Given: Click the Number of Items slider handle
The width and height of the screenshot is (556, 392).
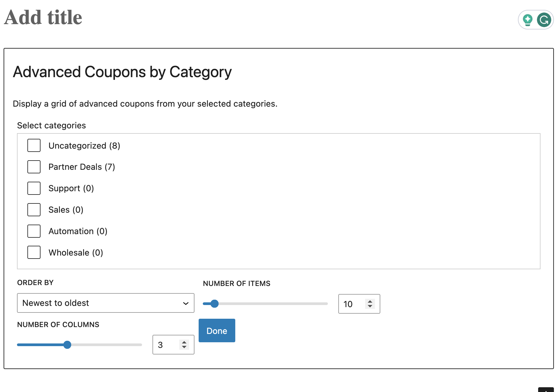Looking at the screenshot, I should click(x=214, y=304).
